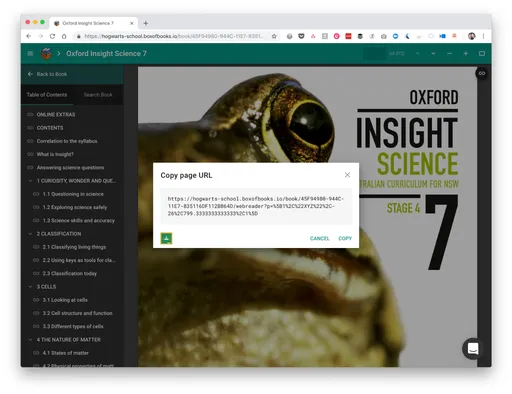Image resolution: width=512 pixels, height=394 pixels.
Task: Click the camera extension icon in toolbar
Action: 384,36
